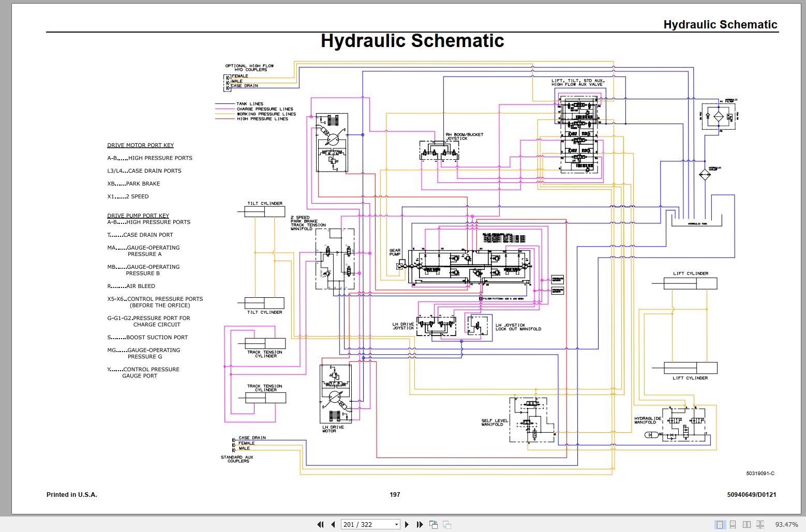806x532 pixels.
Task: Click the next view navigation icon
Action: [446, 524]
